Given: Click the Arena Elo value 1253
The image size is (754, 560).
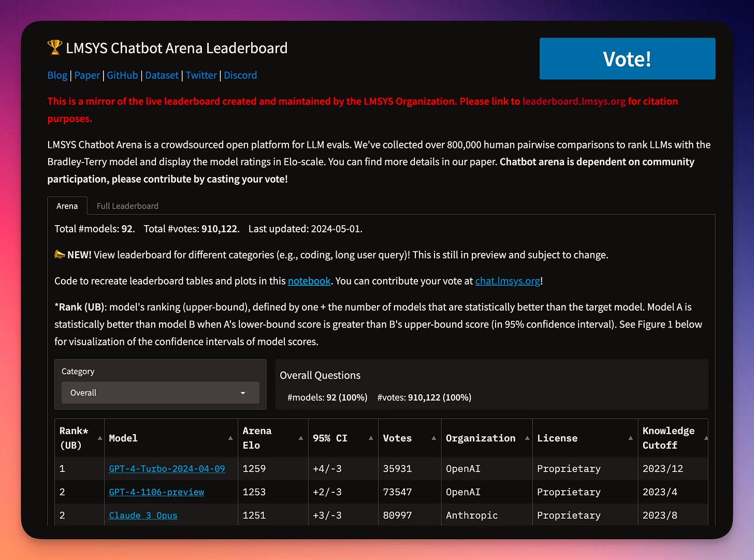Looking at the screenshot, I should pos(254,492).
